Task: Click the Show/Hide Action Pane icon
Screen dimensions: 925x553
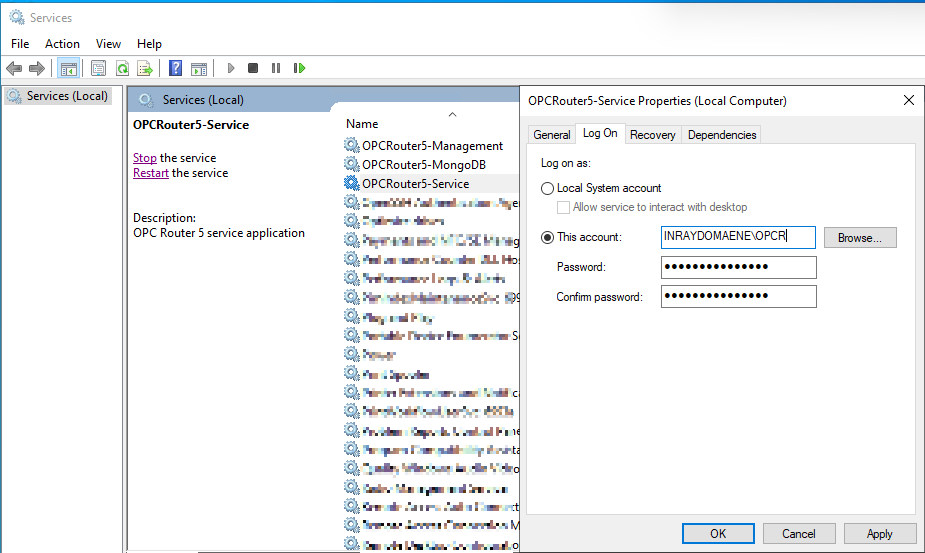Action: pyautogui.click(x=199, y=68)
